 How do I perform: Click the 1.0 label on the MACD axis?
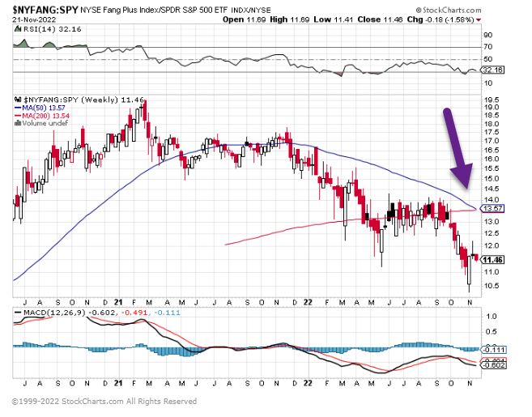(x=492, y=317)
